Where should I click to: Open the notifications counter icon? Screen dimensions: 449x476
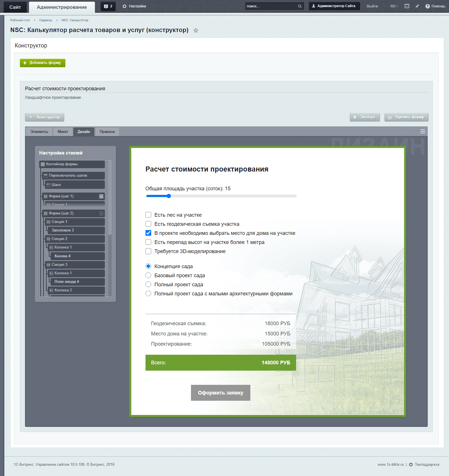(108, 6)
